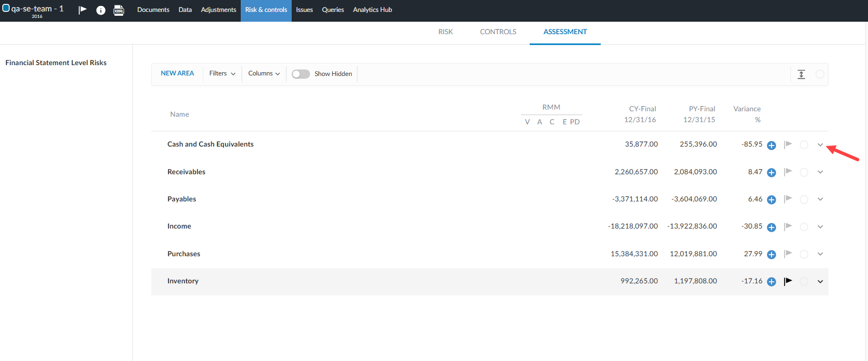868x361 pixels.
Task: Select the circle on Cash and Cash Equivalents row
Action: point(804,145)
